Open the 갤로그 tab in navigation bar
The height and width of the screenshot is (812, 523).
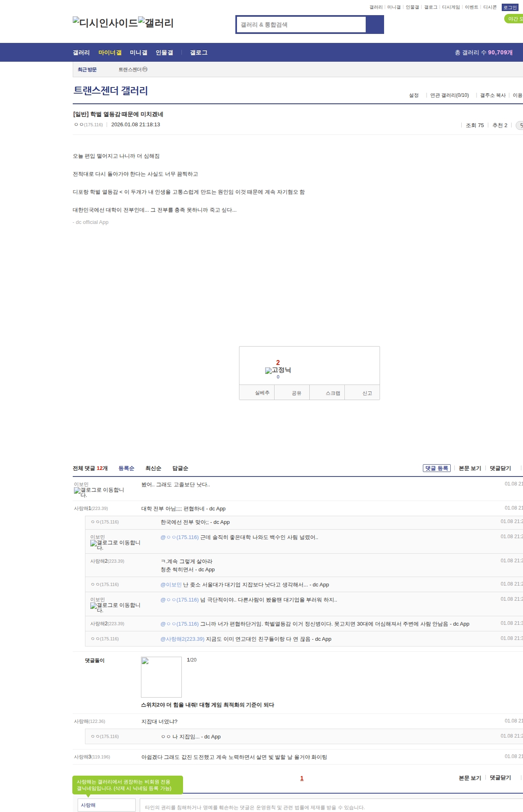[199, 52]
